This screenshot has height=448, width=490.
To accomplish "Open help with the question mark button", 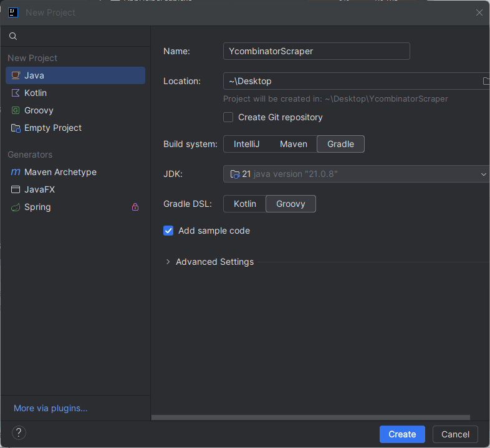I will coord(19,433).
